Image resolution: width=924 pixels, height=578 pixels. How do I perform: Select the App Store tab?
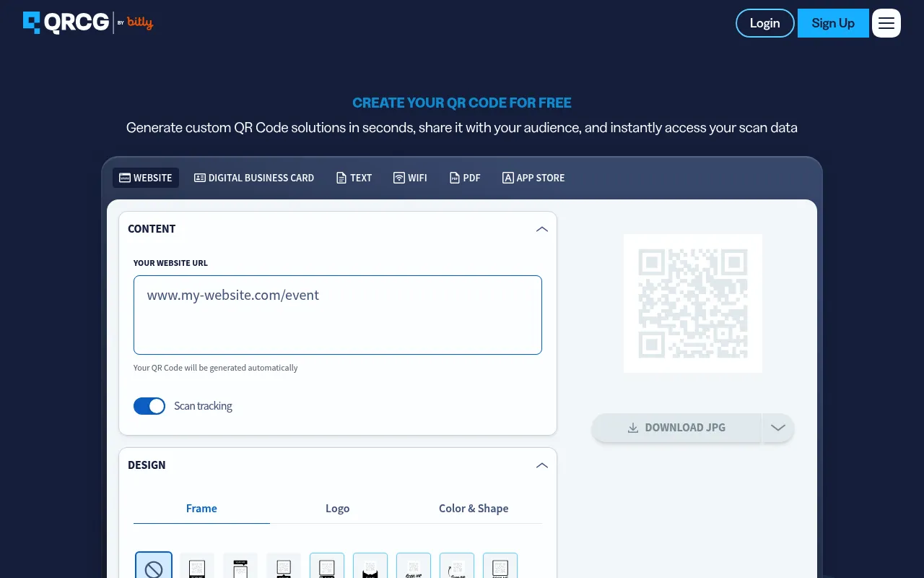[x=533, y=178]
